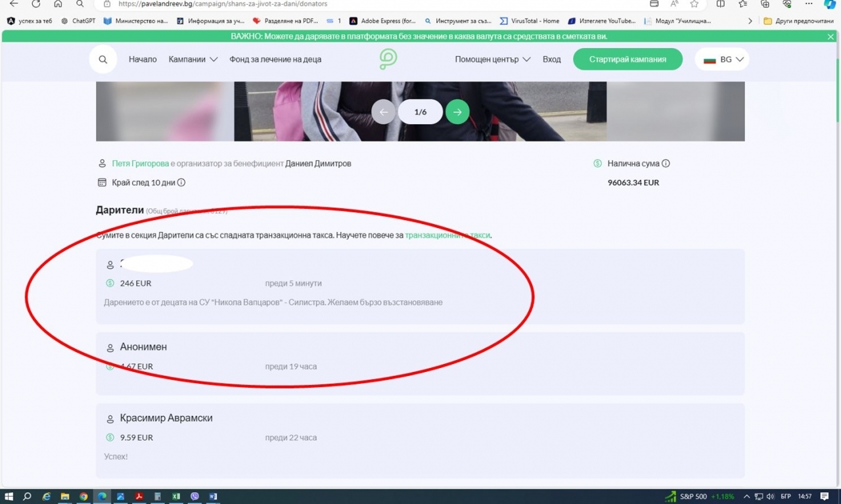Click the site search magnifier icon
Image resolution: width=841 pixels, height=504 pixels.
click(103, 59)
